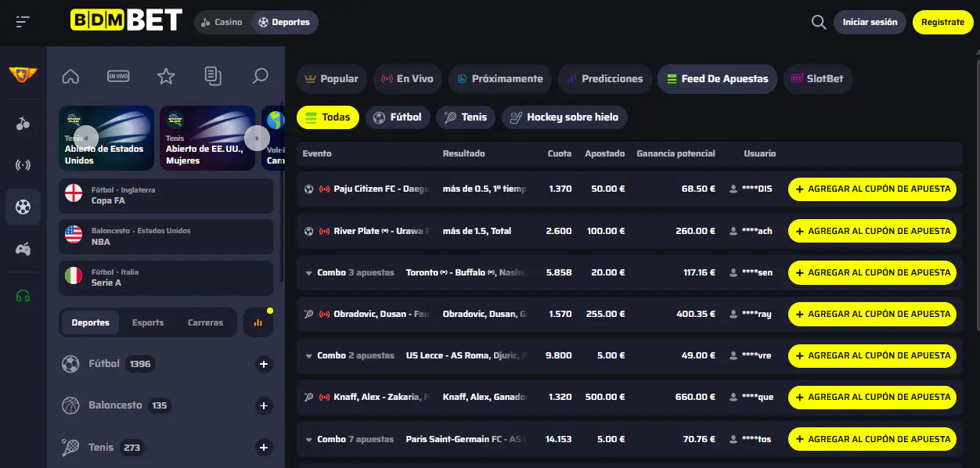
Task: Open the Popular tab
Action: 332,79
